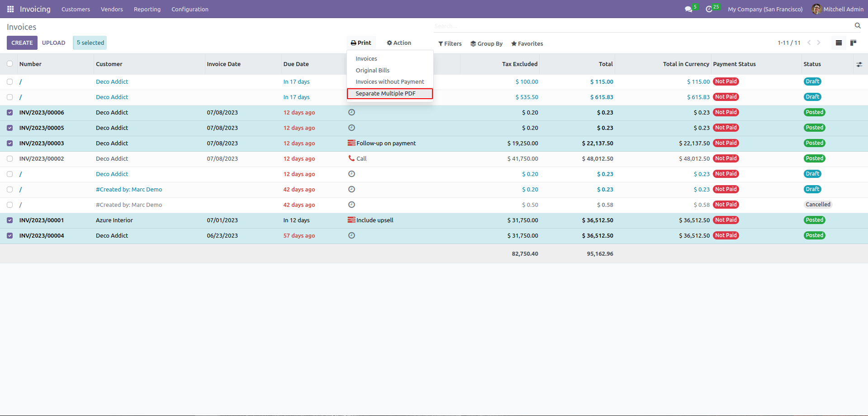This screenshot has width=868, height=416.
Task: Check the INV/2023/00002 row checkbox
Action: point(10,159)
